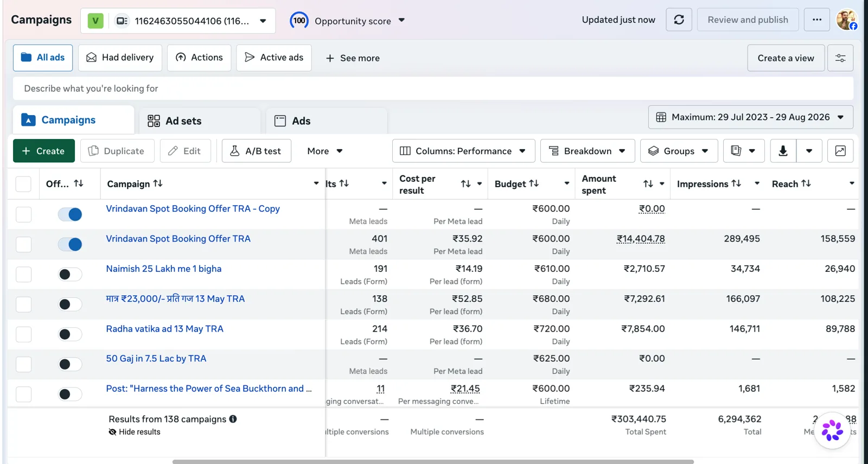Click the purple flower assistant icon
The width and height of the screenshot is (868, 464).
832,430
